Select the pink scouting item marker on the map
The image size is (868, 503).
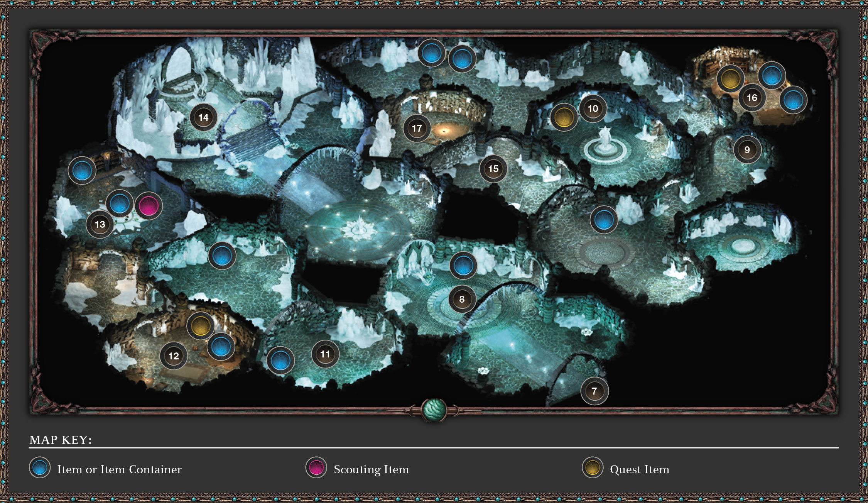pos(149,205)
